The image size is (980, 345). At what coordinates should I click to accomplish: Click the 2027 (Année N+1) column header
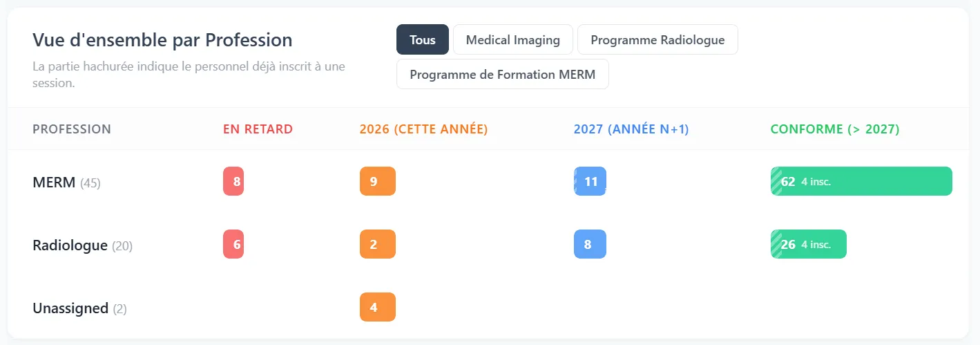(x=631, y=129)
